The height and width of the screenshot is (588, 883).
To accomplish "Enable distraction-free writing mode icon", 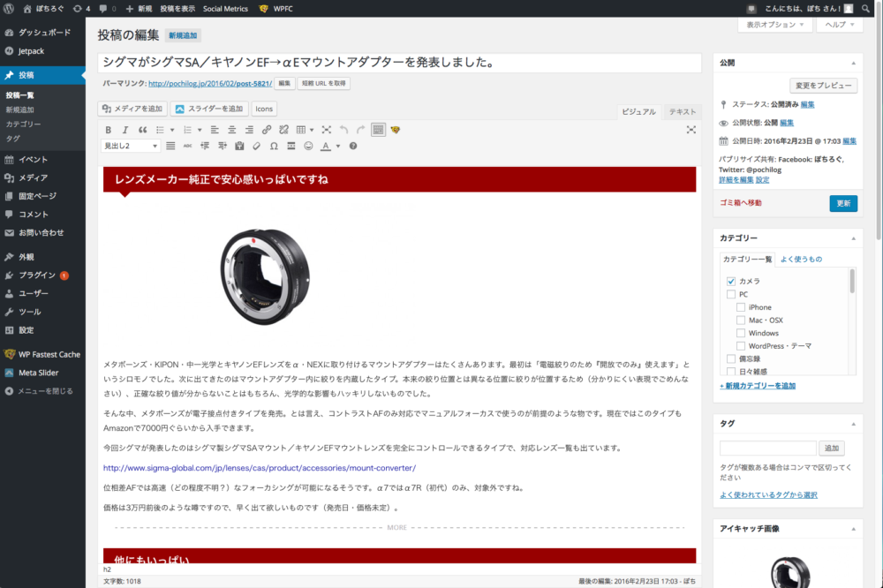I will click(x=324, y=130).
